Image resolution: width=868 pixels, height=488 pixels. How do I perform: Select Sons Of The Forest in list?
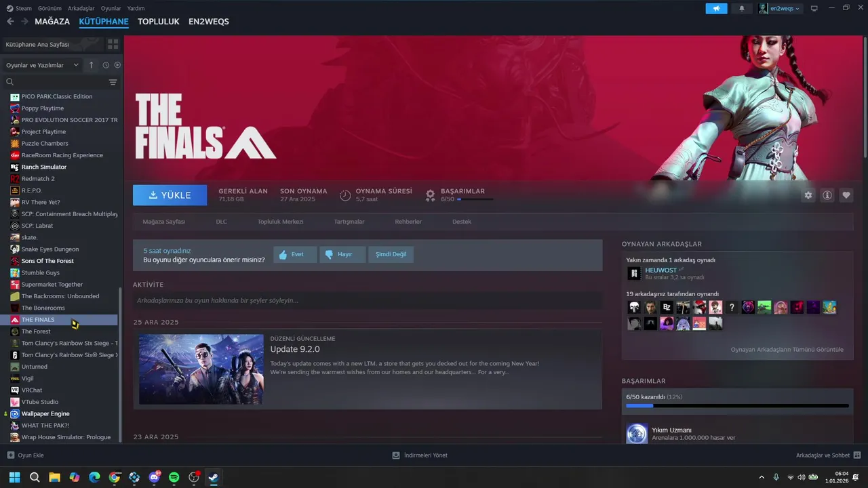(x=47, y=261)
